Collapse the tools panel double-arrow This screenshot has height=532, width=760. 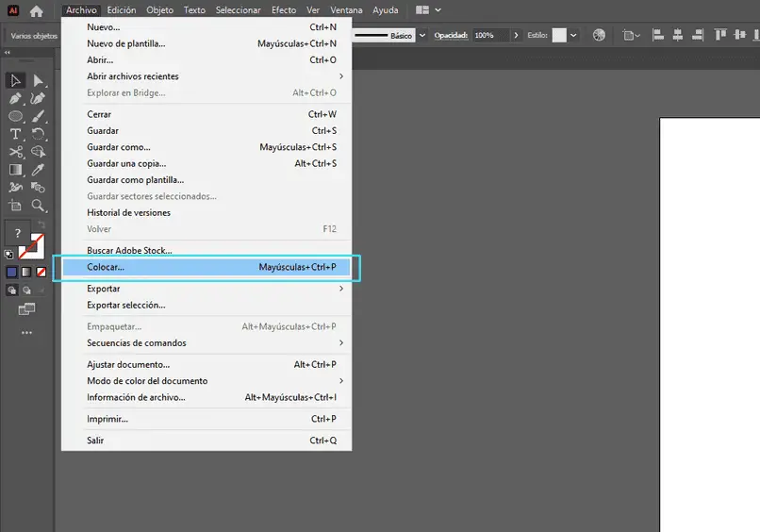tap(8, 53)
